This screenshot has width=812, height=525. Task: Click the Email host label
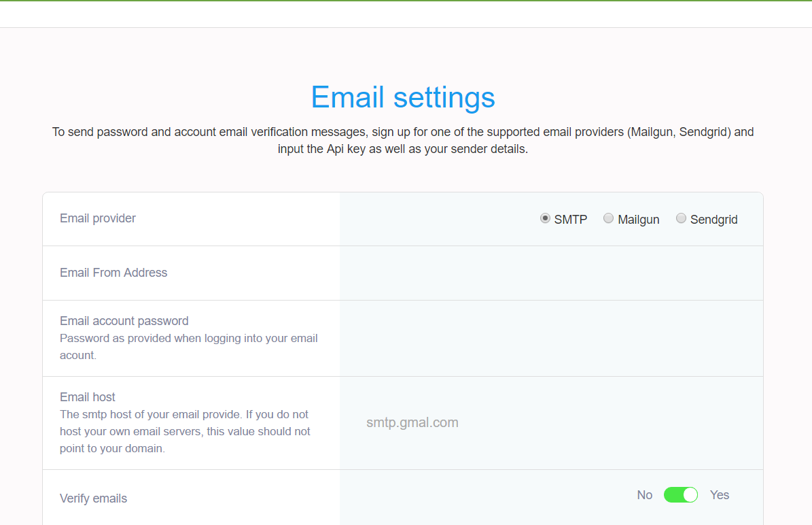(88, 397)
